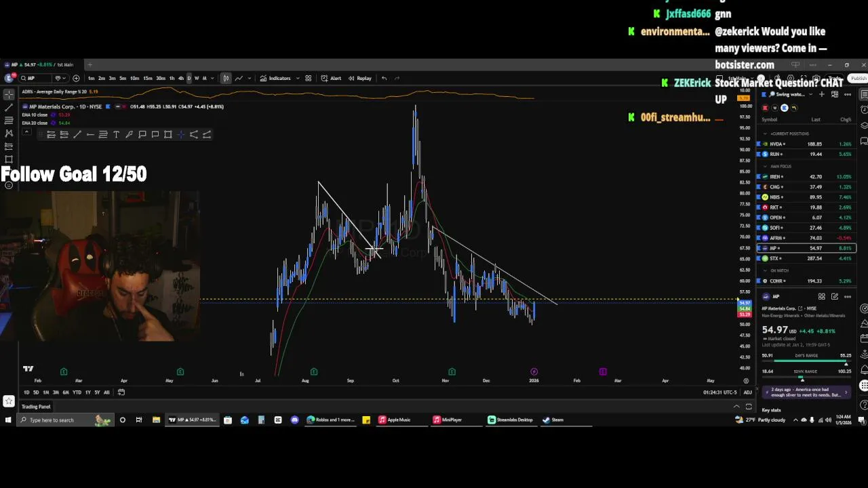
Task: Select the patterns tool in left sidebar
Action: [x=8, y=133]
